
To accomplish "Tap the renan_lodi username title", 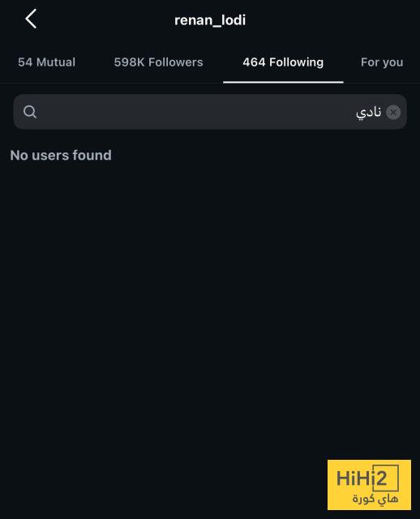I will click(x=210, y=20).
